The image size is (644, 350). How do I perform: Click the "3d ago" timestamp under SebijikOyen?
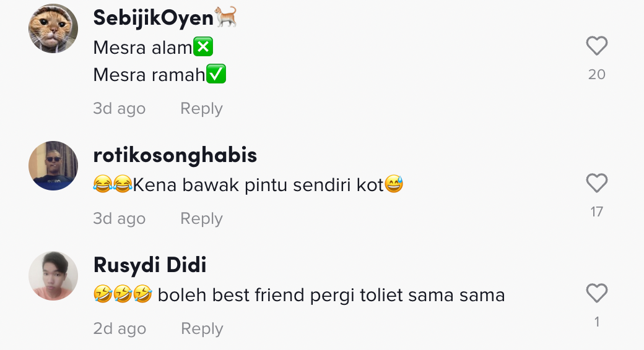(119, 109)
